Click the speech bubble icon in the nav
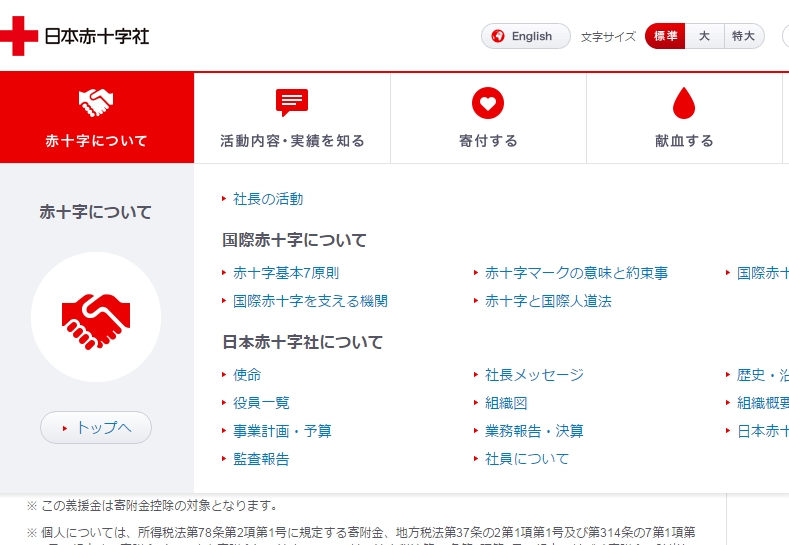Image resolution: width=789 pixels, height=545 pixels. click(292, 102)
